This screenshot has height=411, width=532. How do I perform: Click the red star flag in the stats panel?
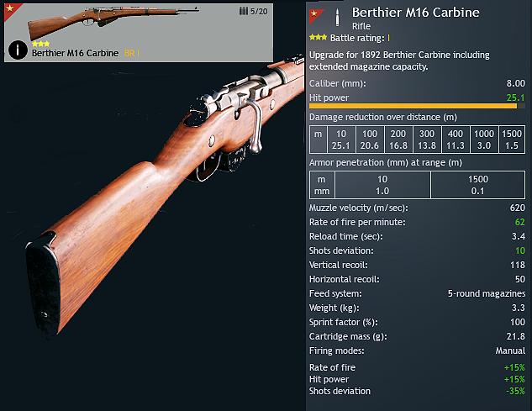tap(315, 16)
